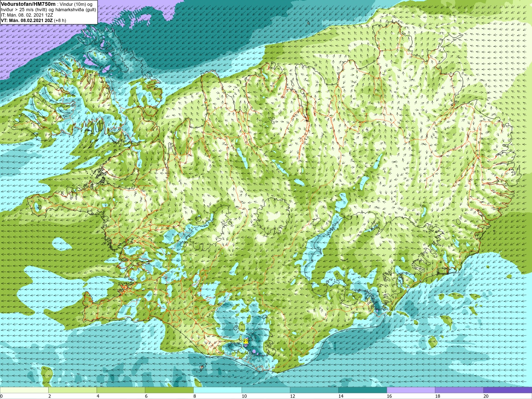Click the "hviður > 25 m/s (hvítt)" text
This screenshot has height=399, width=532.
pos(23,10)
